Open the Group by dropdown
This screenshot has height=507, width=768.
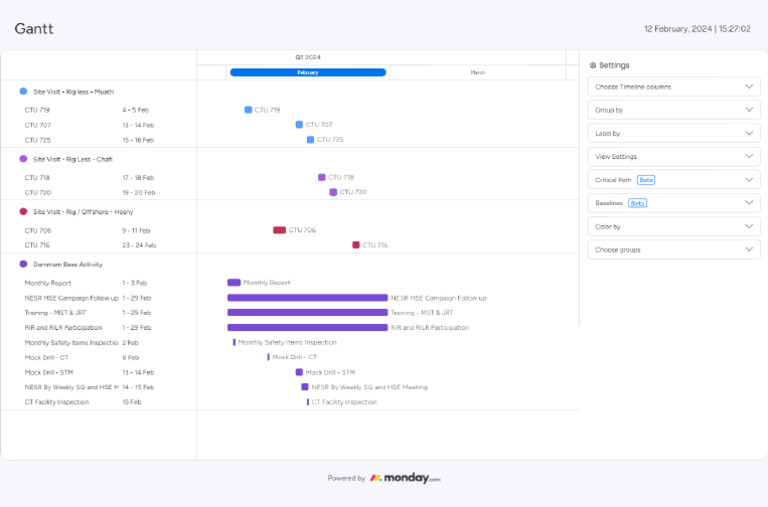(x=674, y=110)
